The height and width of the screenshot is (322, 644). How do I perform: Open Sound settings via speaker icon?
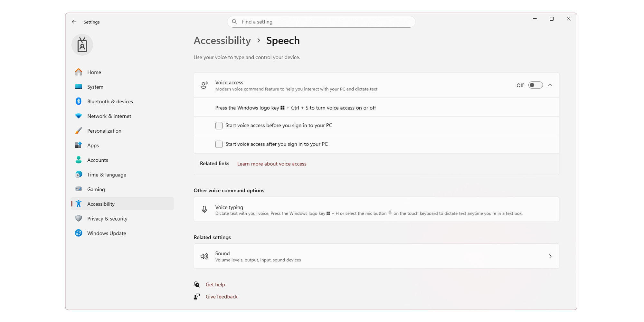[x=204, y=256]
